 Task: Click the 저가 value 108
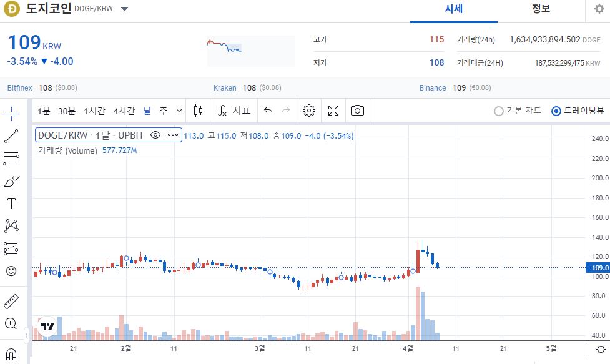click(x=436, y=62)
